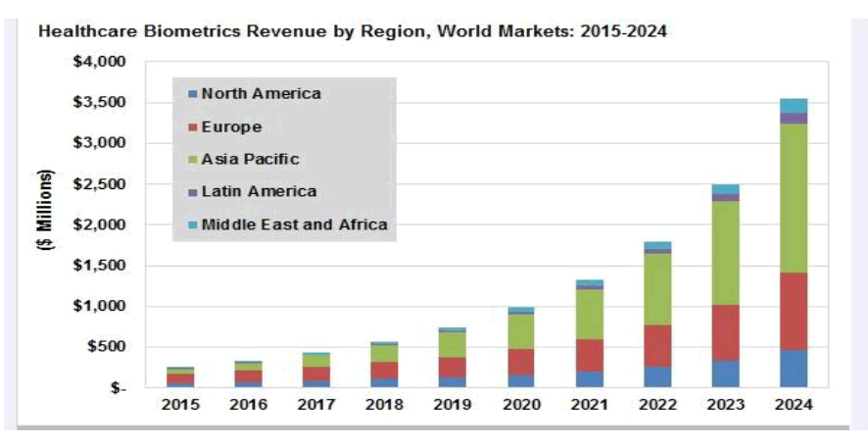Click the Europe red legend swatch
Screen dimensions: 868x445
point(192,127)
